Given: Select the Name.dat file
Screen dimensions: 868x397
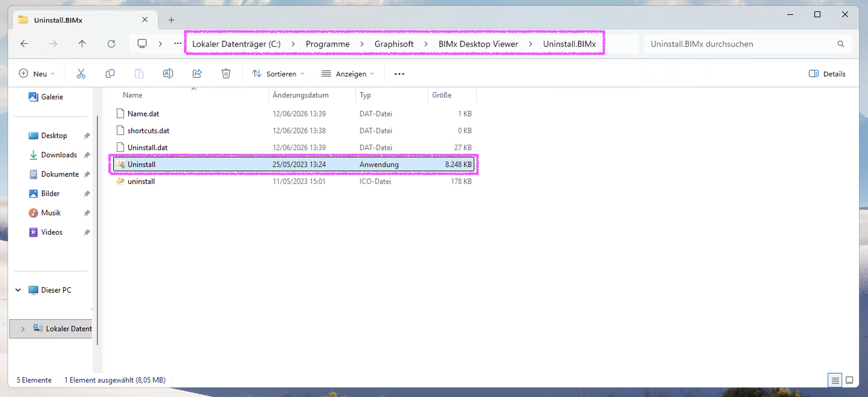Looking at the screenshot, I should tap(294, 114).
